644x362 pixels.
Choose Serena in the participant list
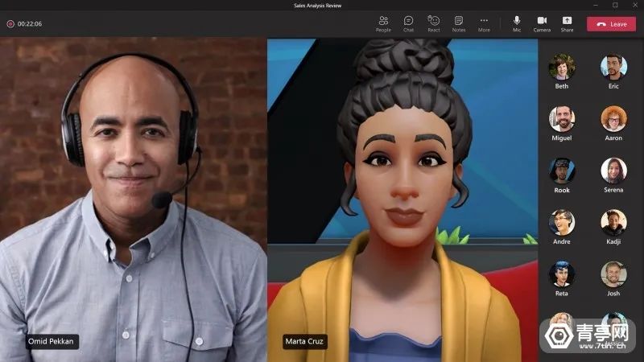pos(613,170)
